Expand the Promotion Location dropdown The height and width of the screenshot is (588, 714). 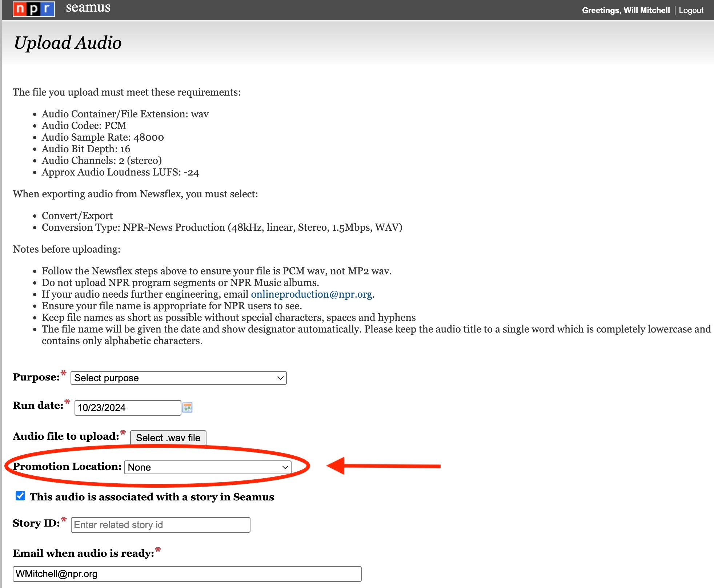[x=208, y=467]
